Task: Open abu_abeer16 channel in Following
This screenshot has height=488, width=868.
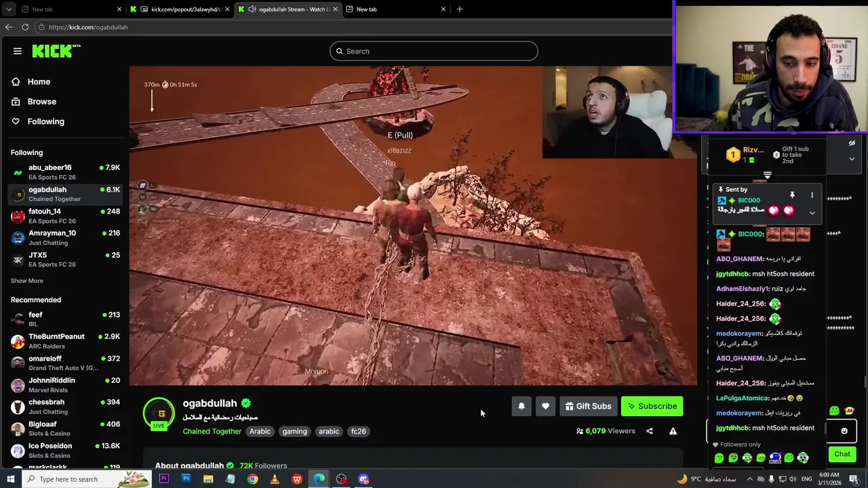Action: pos(65,172)
